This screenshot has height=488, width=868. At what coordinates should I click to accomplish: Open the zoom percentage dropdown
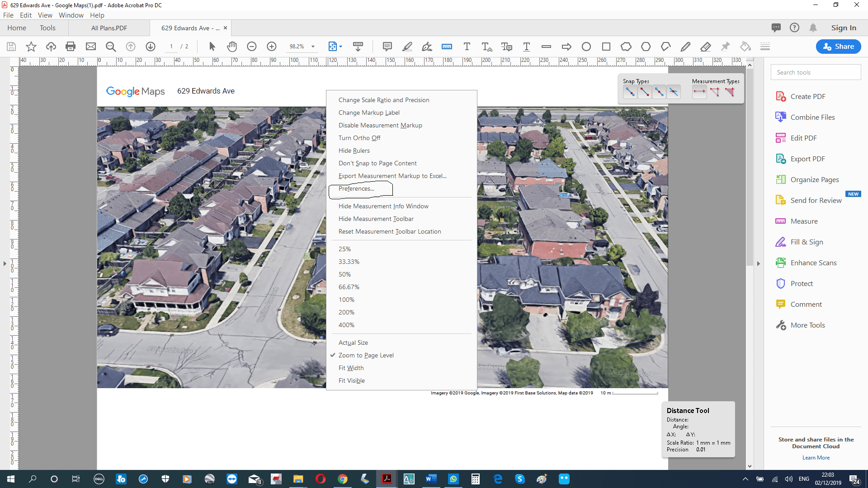point(313,46)
